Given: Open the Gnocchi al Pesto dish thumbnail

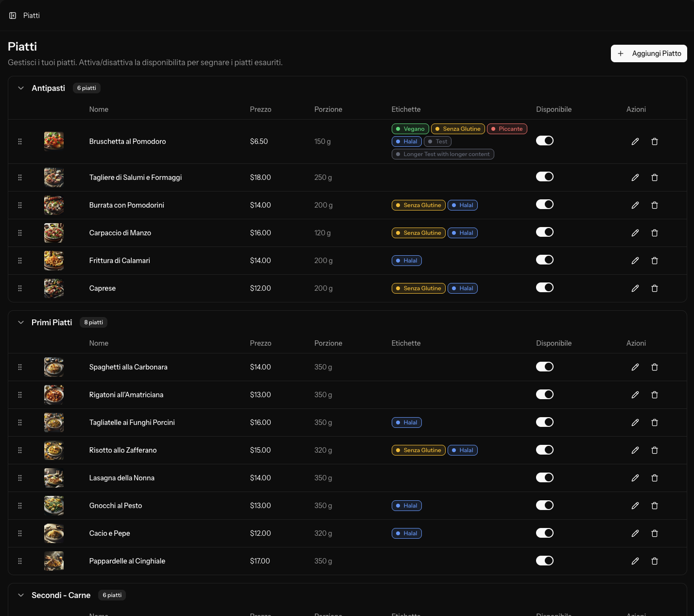Looking at the screenshot, I should tap(53, 506).
